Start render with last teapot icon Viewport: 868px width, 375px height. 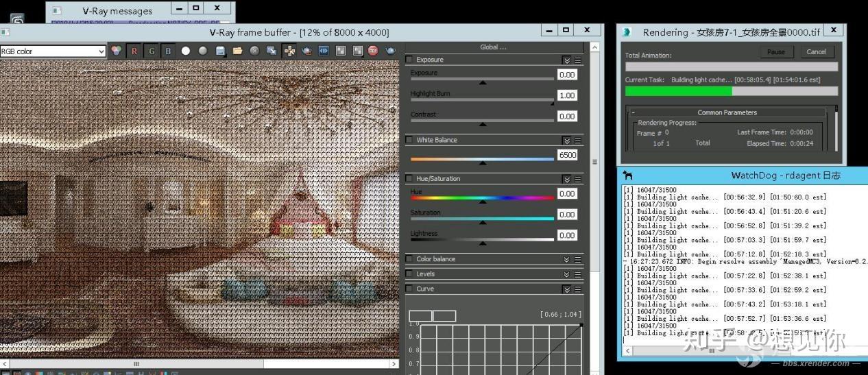pos(390,51)
